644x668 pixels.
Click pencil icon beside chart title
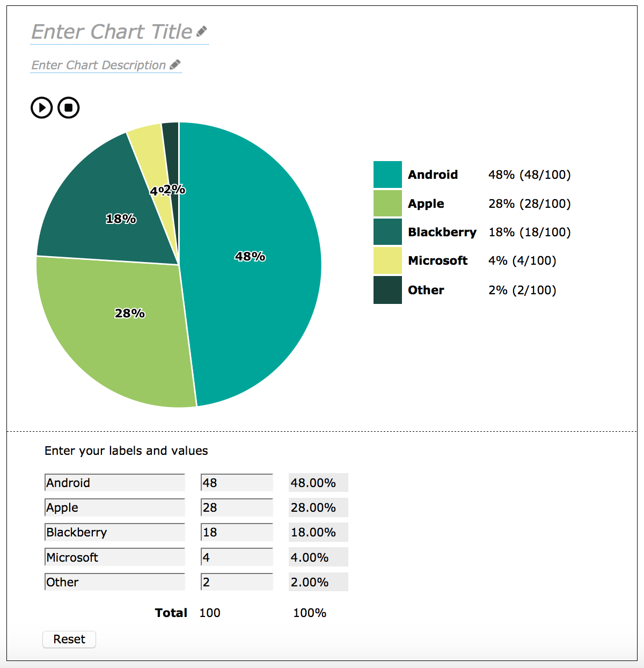[x=202, y=32]
